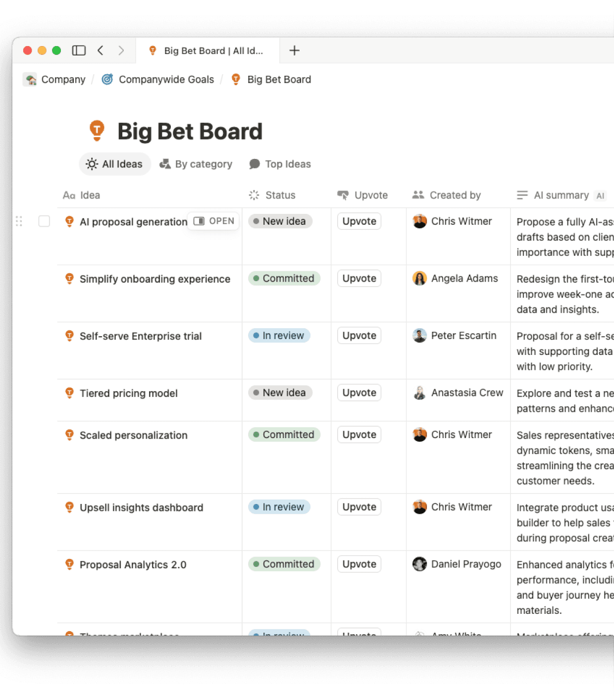Click the lightbulb icon next to Tiered pricing model
The image size is (614, 700).
(69, 393)
